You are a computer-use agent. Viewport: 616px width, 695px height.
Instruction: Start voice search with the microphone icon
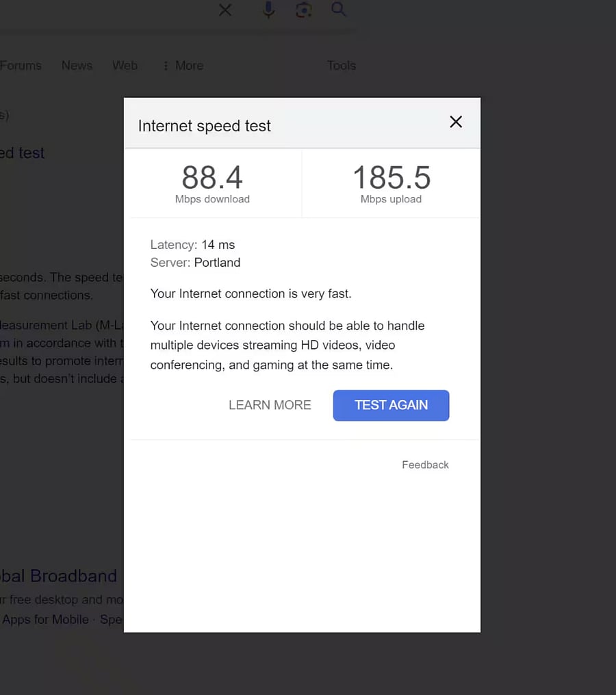[x=268, y=10]
